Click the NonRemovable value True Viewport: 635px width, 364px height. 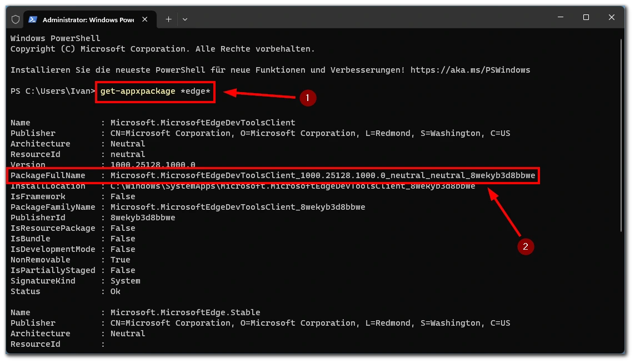tap(120, 260)
